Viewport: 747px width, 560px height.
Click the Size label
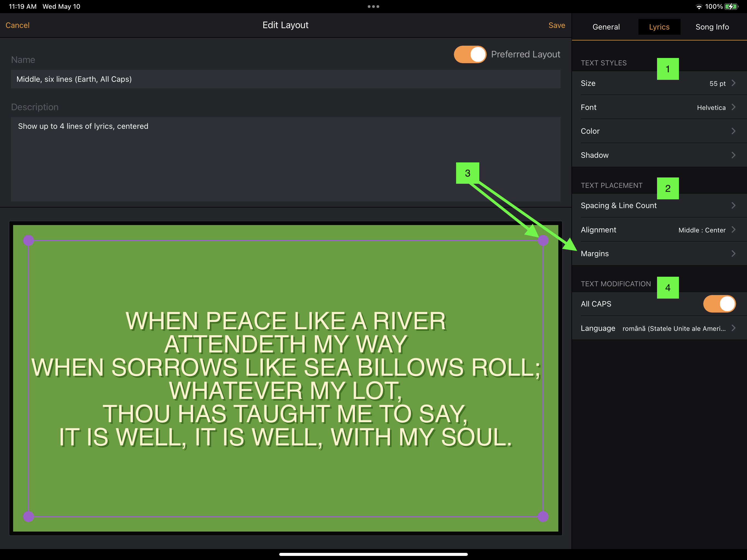[588, 83]
